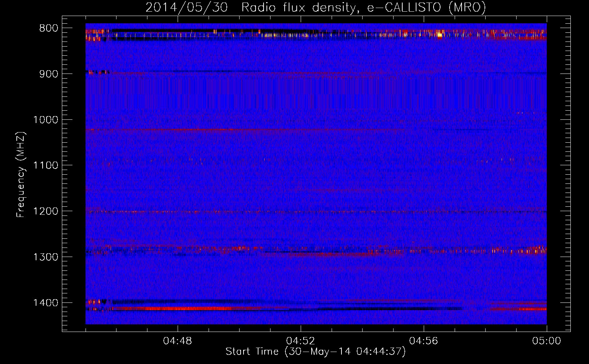
Task: Click the 05:00 time tick label
Action: tap(547, 341)
